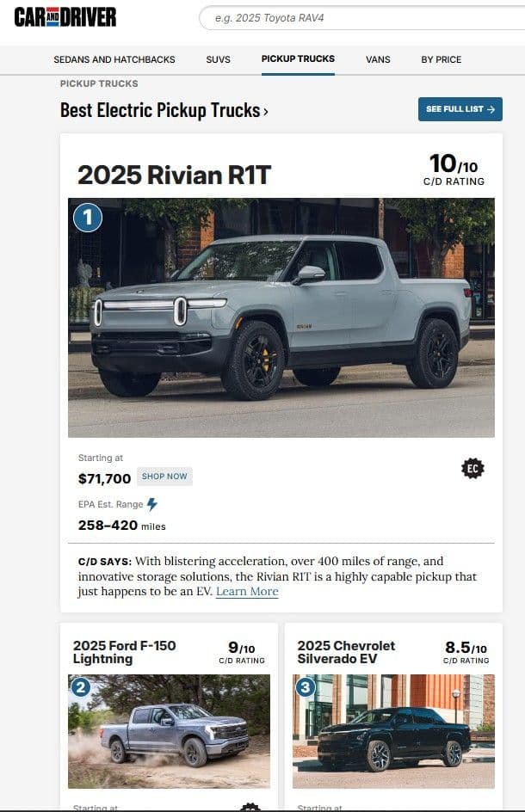Switch to the SUVs tab

click(218, 59)
